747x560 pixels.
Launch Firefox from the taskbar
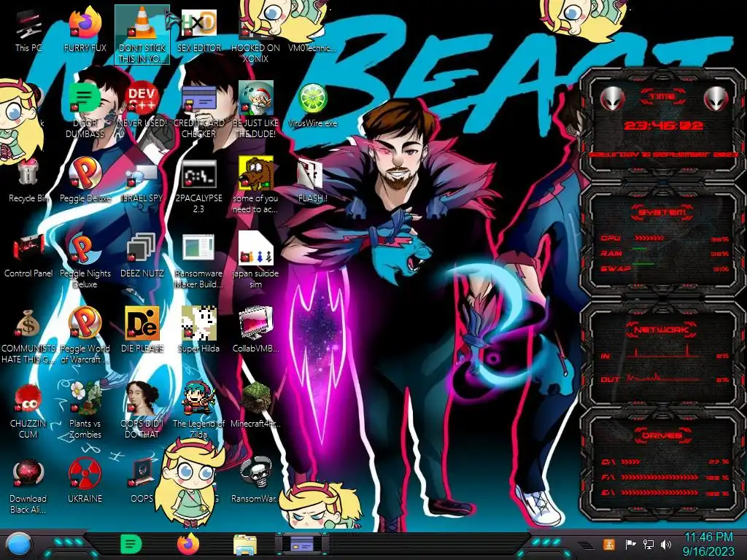pos(187,544)
